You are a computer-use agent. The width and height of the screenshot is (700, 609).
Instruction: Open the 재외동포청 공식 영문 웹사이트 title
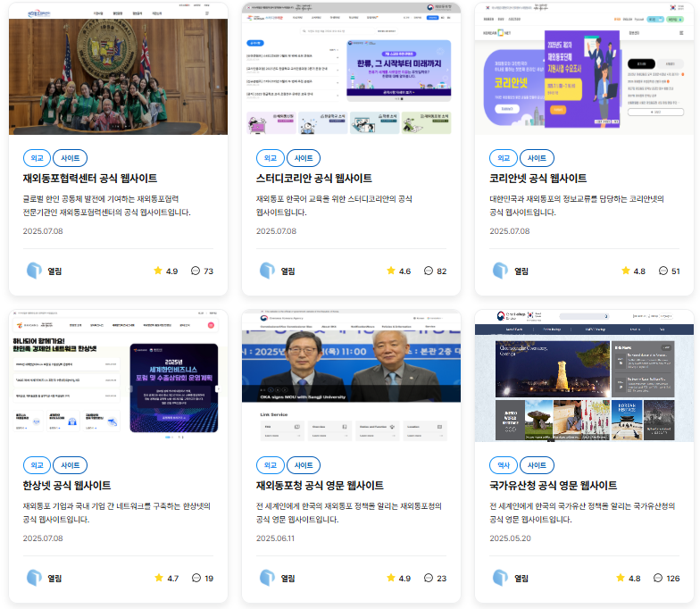320,486
